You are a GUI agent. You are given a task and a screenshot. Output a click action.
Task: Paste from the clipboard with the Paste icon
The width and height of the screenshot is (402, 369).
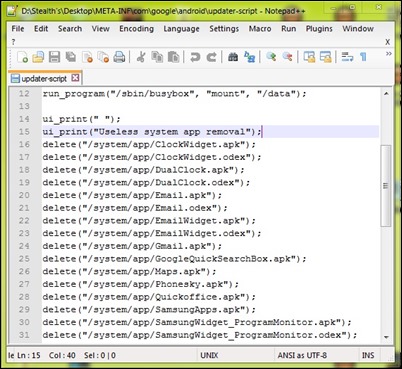(x=173, y=57)
